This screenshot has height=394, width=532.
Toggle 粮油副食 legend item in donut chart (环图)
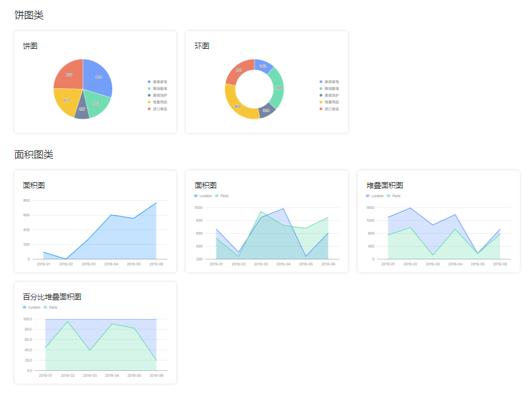tap(329, 88)
